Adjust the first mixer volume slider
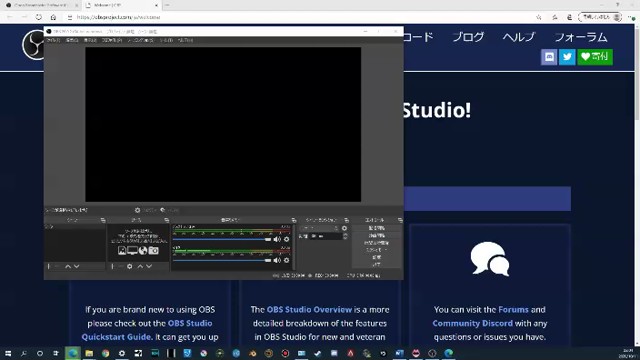The height and width of the screenshot is (360, 640). 222,240
